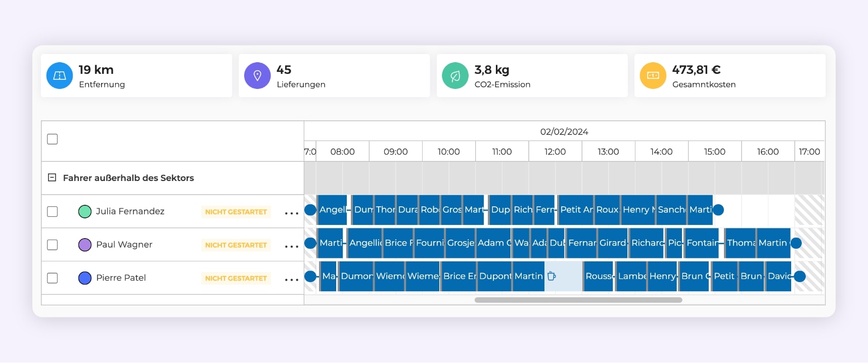Click the purple deliveries location pin icon
This screenshot has width=868, height=363.
tap(257, 75)
